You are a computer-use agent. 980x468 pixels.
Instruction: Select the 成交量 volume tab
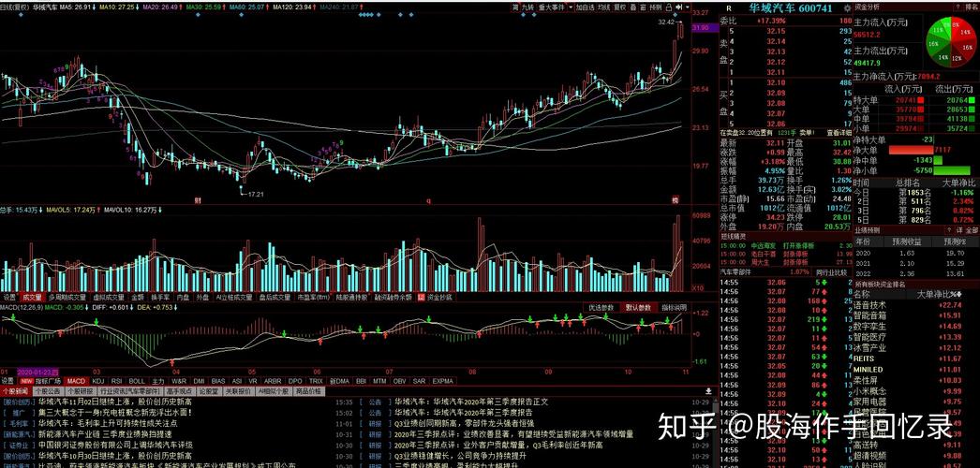[x=32, y=298]
